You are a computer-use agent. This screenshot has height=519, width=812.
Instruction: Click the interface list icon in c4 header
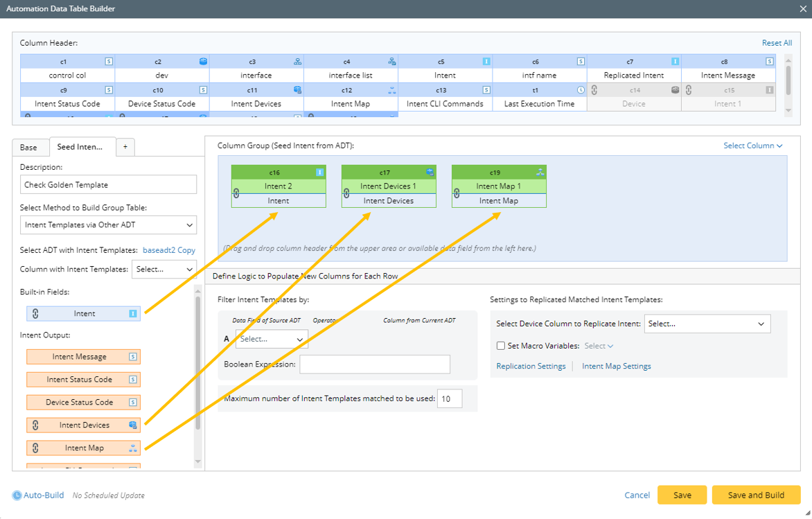(392, 61)
